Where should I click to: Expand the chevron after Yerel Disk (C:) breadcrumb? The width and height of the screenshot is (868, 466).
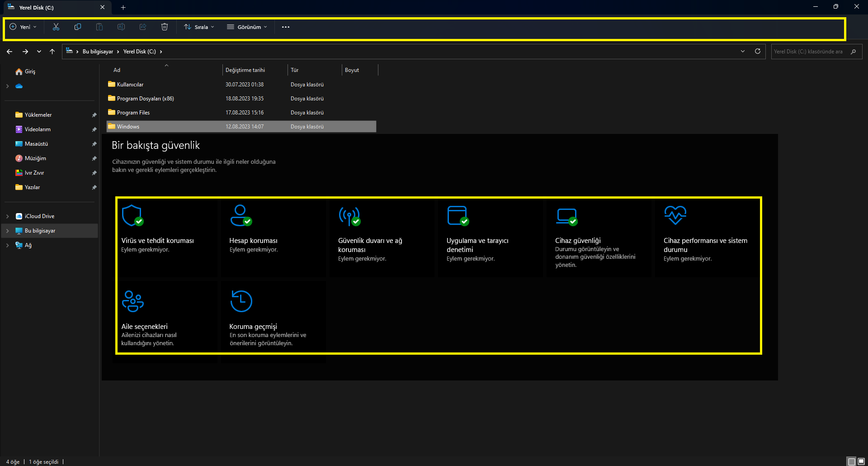coord(161,52)
